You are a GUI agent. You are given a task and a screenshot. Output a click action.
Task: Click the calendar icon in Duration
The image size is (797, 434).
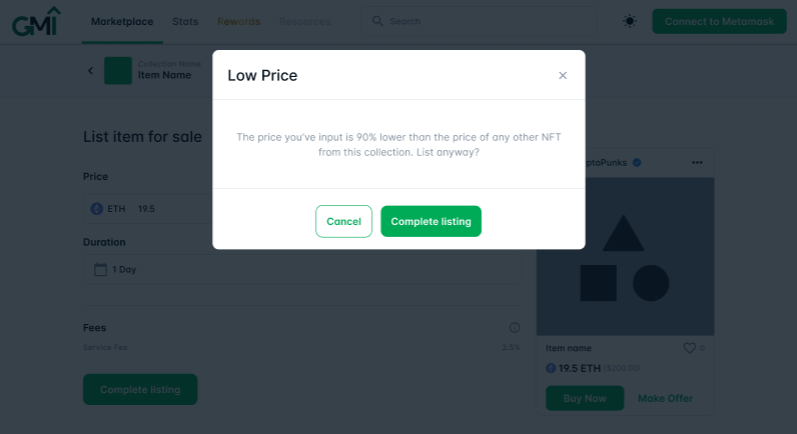point(101,269)
